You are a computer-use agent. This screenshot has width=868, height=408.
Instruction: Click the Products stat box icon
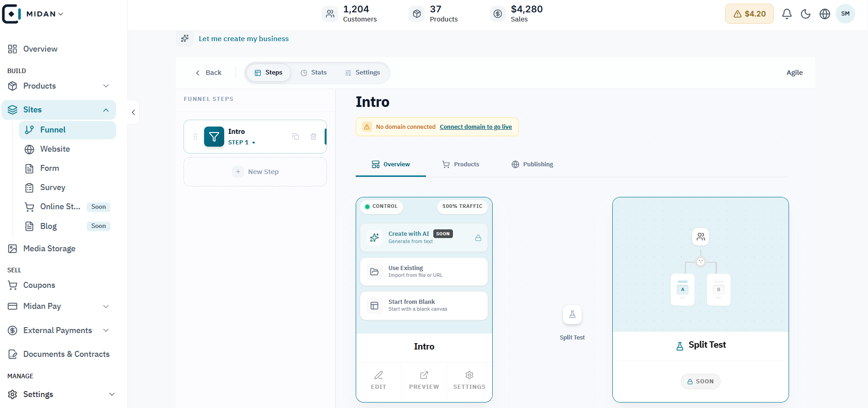[x=417, y=14]
